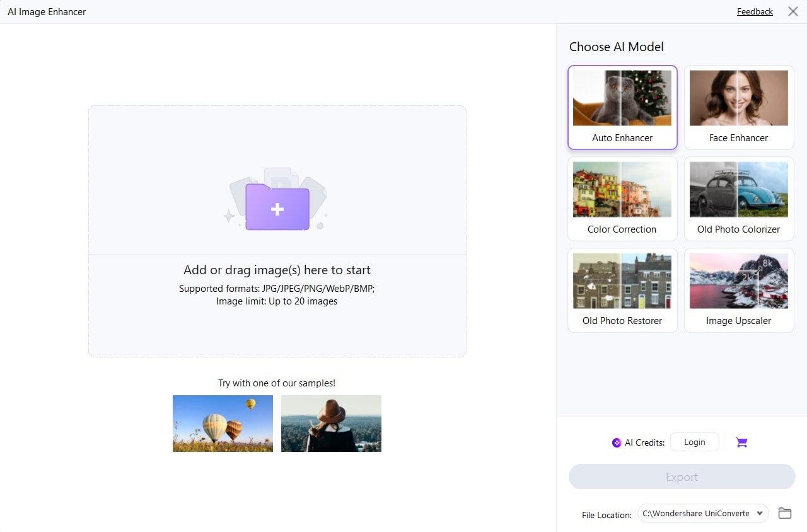Click 'Add or drag image(s) here to start'
The height and width of the screenshot is (532, 807).
[x=277, y=270]
